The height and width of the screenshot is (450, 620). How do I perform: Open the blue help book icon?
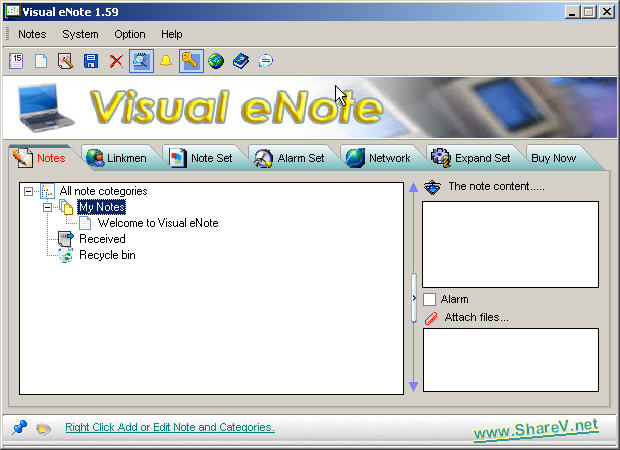[241, 61]
